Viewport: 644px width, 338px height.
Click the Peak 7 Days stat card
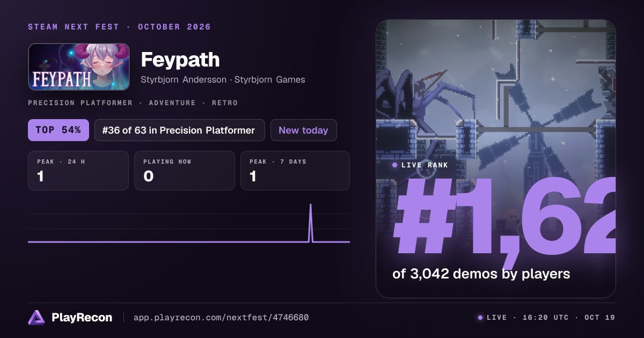(295, 171)
